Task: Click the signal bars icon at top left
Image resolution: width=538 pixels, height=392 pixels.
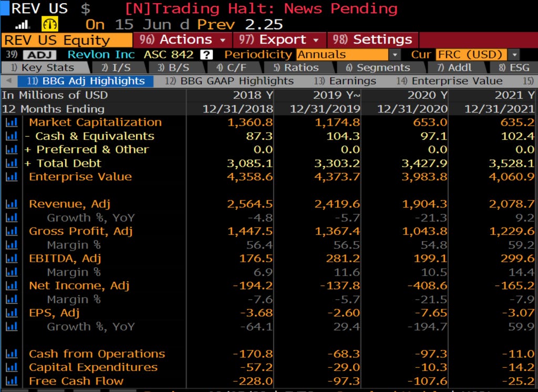Action: point(23,25)
